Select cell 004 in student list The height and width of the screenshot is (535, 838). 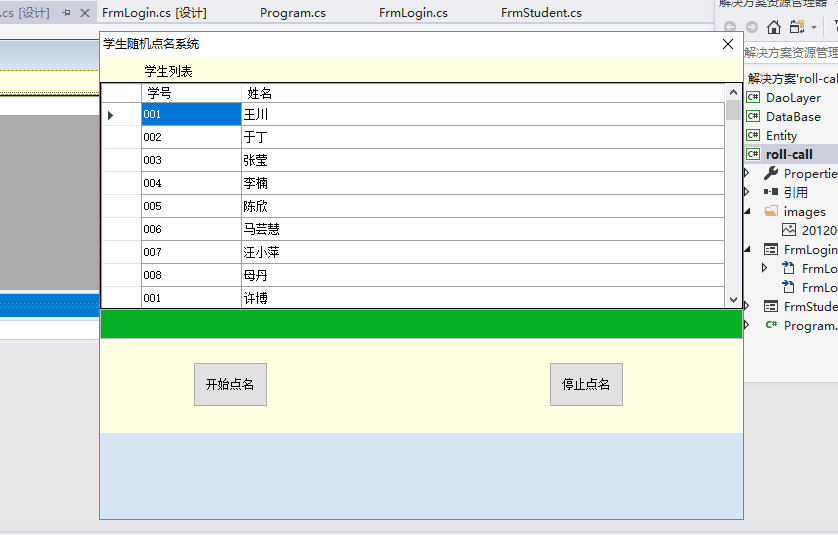191,183
